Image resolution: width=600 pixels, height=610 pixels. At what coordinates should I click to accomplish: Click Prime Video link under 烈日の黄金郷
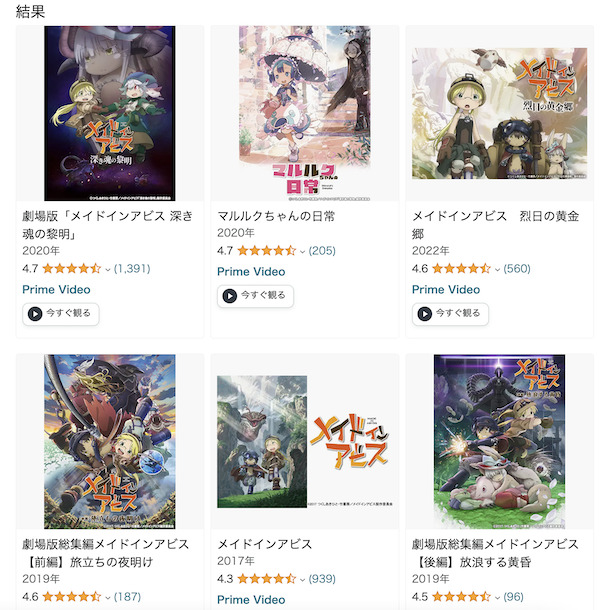pos(446,289)
